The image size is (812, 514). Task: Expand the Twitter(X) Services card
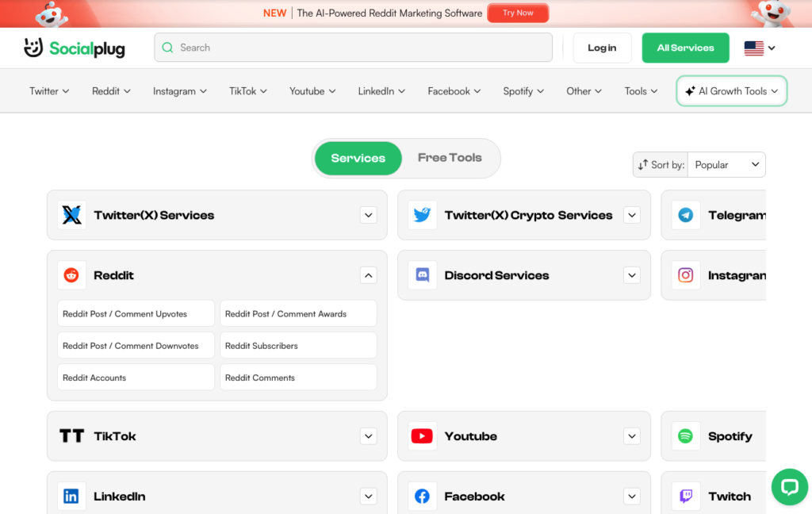tap(368, 215)
